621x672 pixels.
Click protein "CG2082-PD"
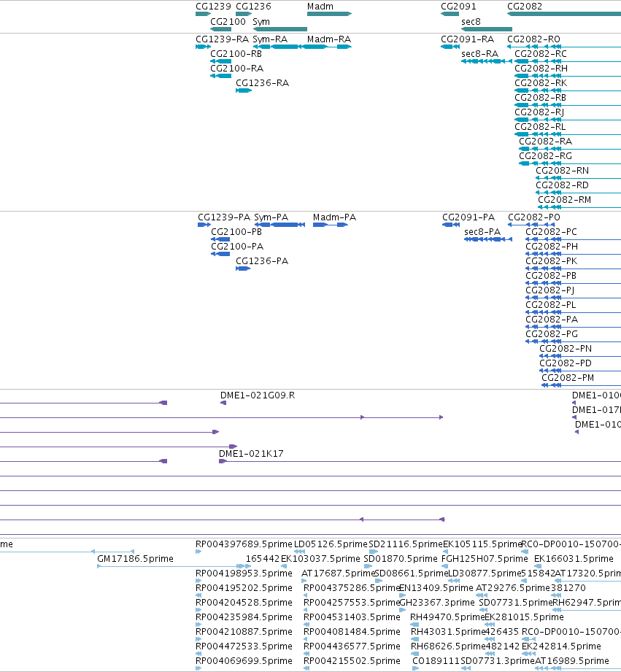click(x=566, y=363)
